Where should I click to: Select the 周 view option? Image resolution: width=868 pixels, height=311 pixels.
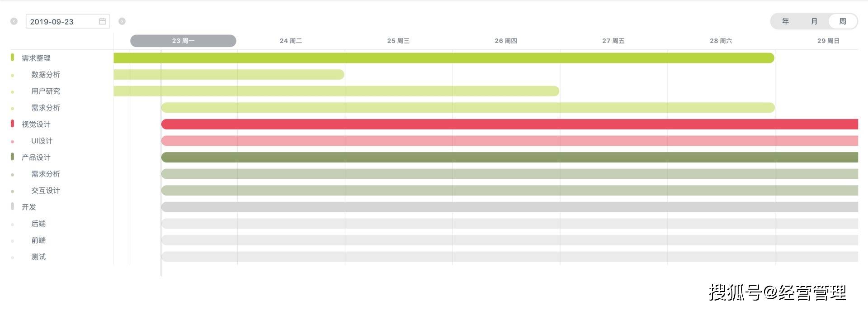point(843,21)
